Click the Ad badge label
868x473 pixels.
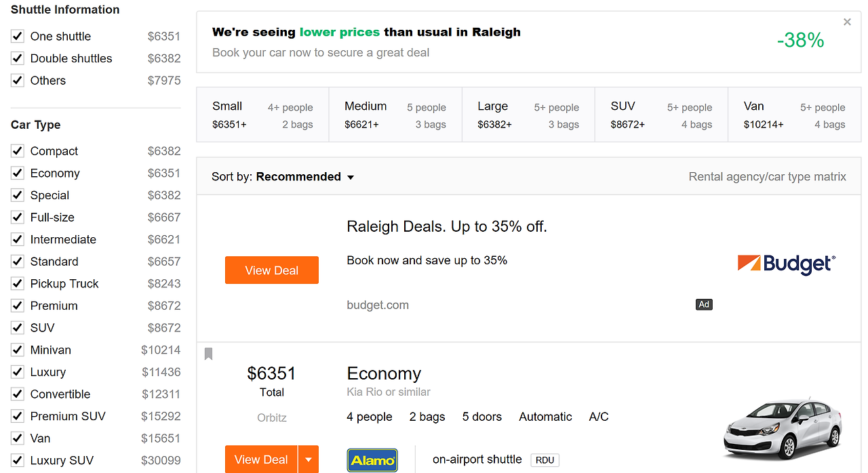point(704,305)
